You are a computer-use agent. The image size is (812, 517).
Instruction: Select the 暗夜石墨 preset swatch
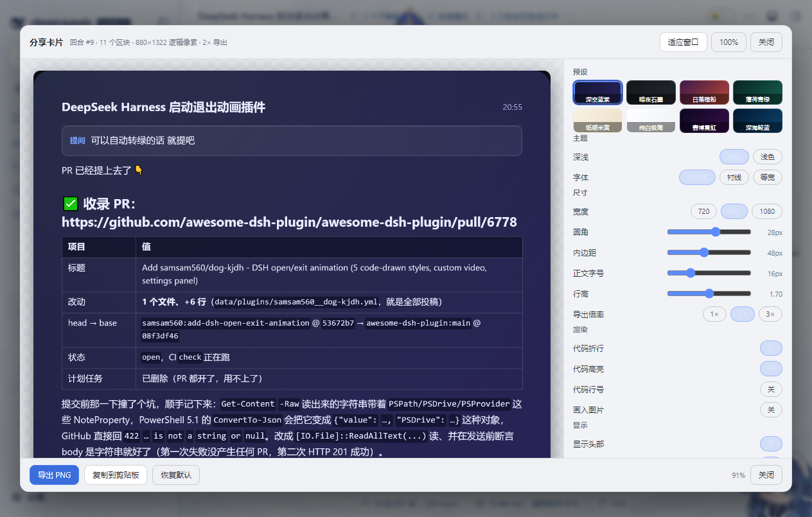click(x=651, y=92)
